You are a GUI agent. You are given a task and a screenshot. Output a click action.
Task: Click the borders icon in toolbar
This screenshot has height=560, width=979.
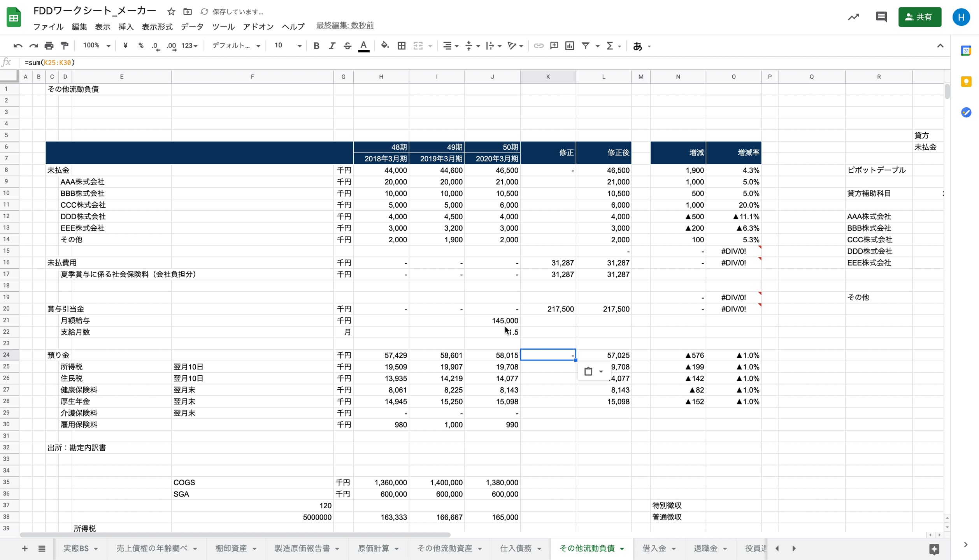point(401,46)
